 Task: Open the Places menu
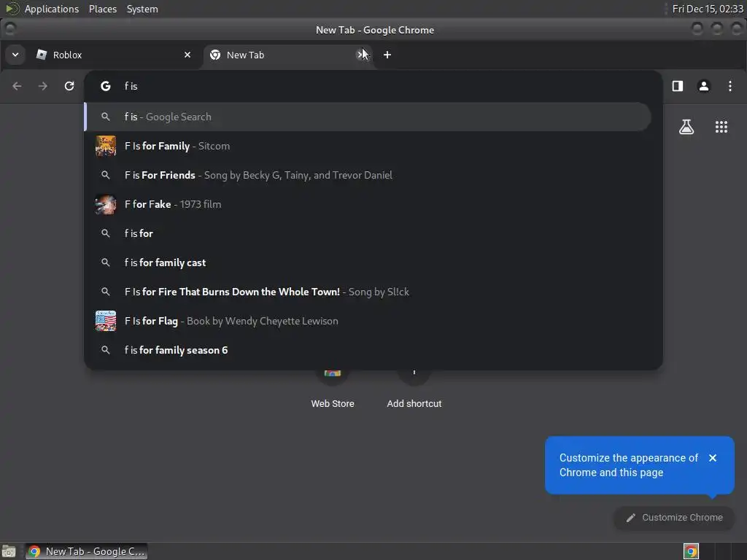tap(102, 9)
